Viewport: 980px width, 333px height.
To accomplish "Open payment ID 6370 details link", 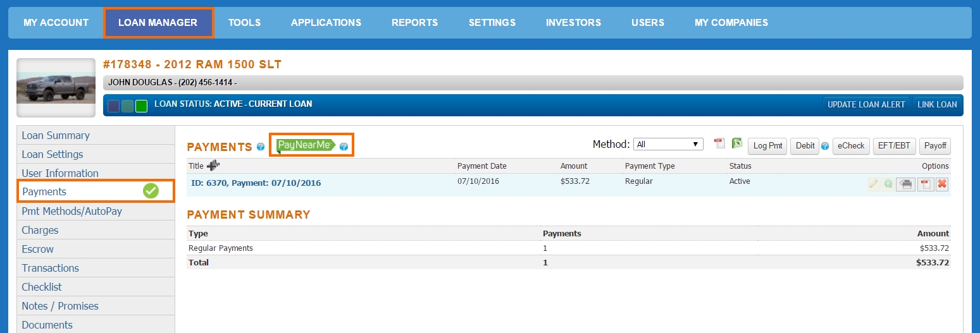I will tap(256, 183).
